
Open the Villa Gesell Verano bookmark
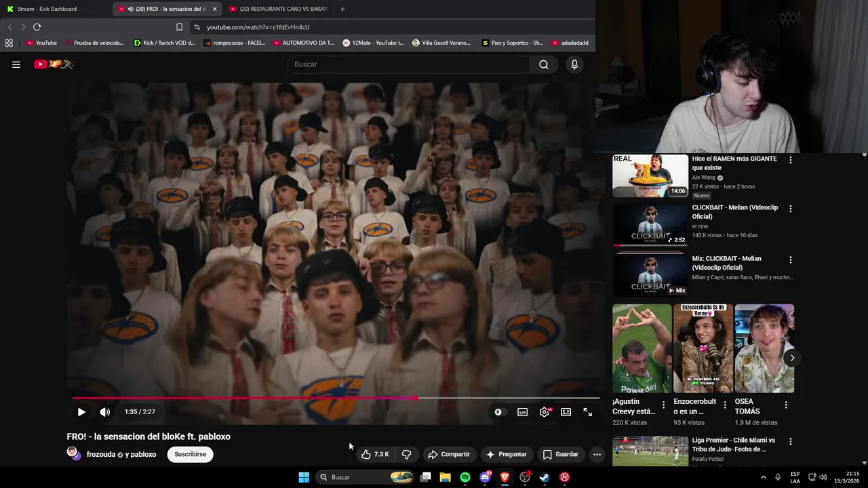coord(441,43)
